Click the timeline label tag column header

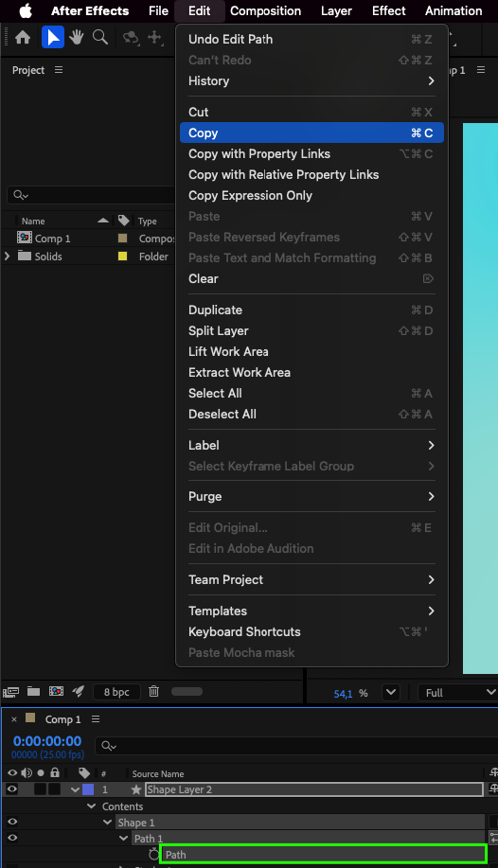[84, 773]
